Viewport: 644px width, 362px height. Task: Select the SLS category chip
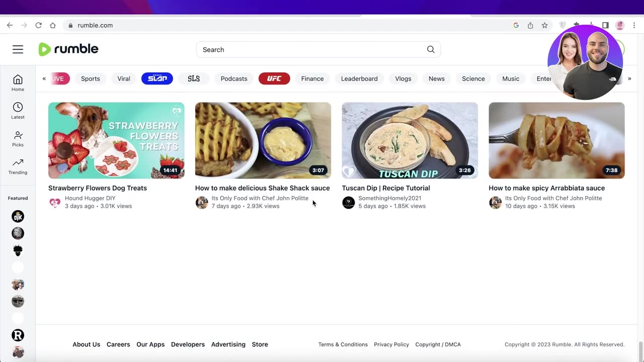click(x=194, y=78)
